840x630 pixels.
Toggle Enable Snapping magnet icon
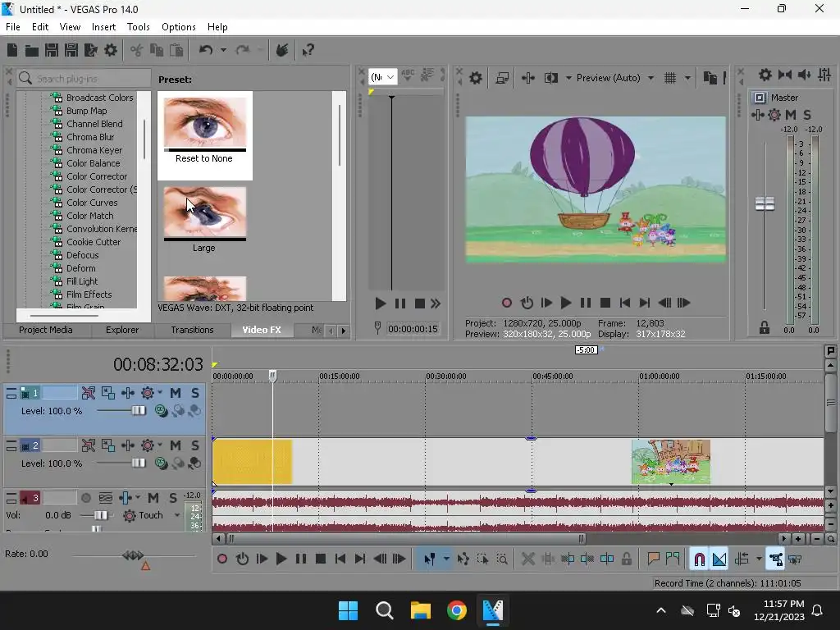click(x=699, y=559)
